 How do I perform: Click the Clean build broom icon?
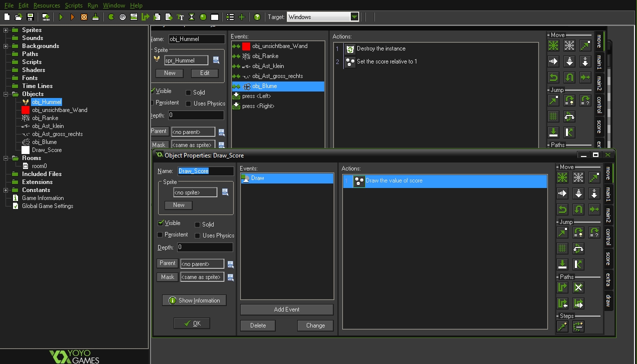pyautogui.click(x=96, y=17)
